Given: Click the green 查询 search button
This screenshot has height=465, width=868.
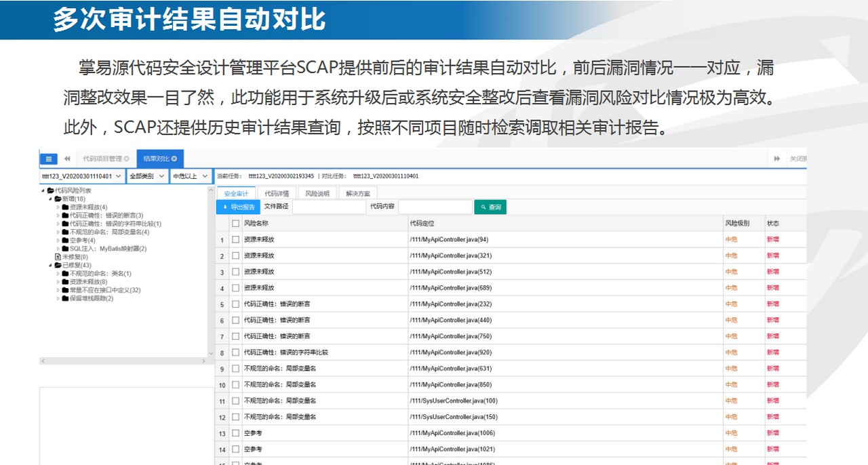Looking at the screenshot, I should pos(490,207).
